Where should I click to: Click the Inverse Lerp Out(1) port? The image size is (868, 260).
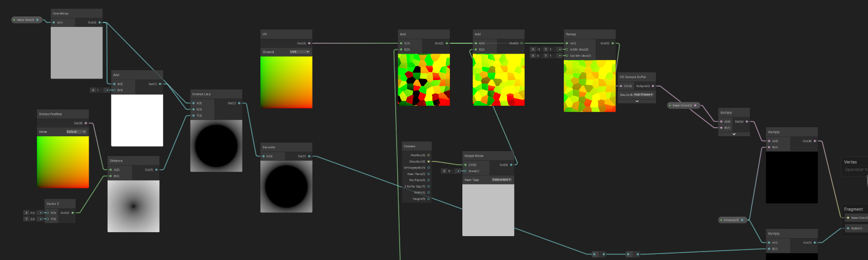click(239, 103)
